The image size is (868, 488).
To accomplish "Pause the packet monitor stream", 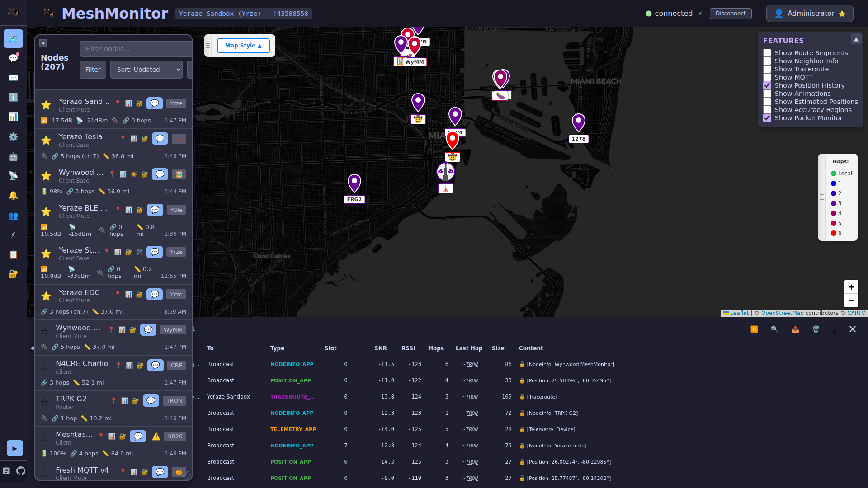I will [x=754, y=329].
